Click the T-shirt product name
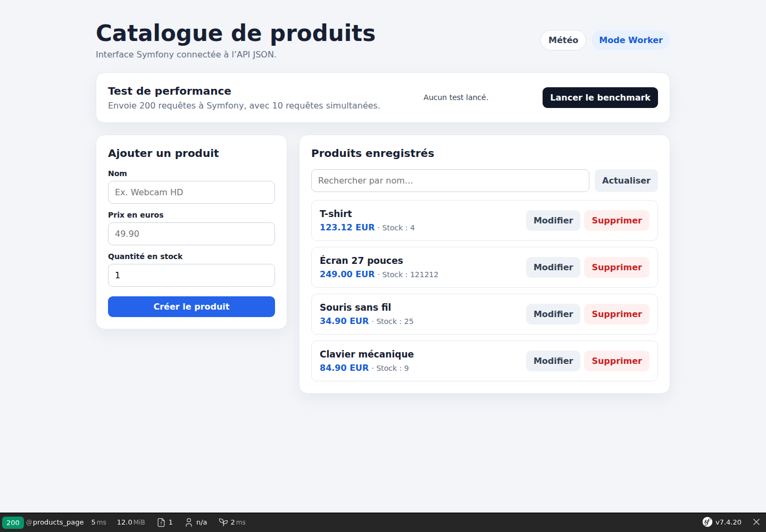The image size is (766, 532). coord(336,213)
